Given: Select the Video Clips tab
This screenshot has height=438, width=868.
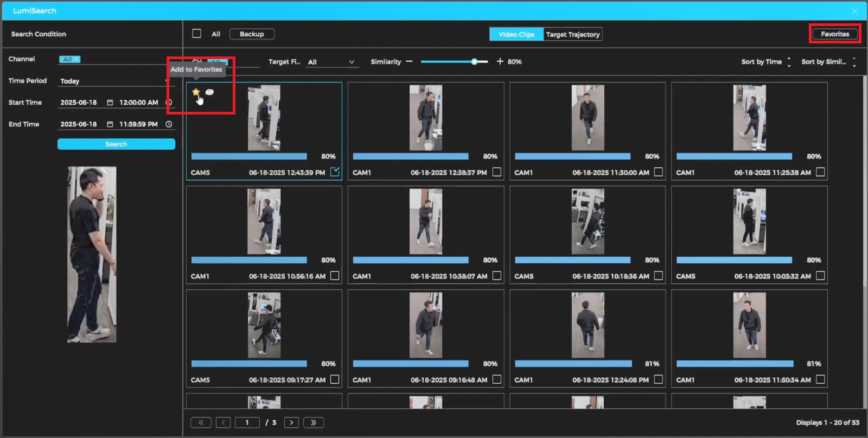Looking at the screenshot, I should [x=516, y=34].
